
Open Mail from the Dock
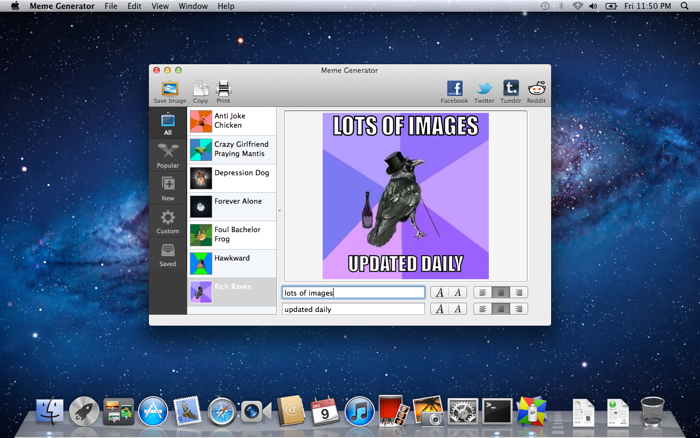[x=187, y=411]
